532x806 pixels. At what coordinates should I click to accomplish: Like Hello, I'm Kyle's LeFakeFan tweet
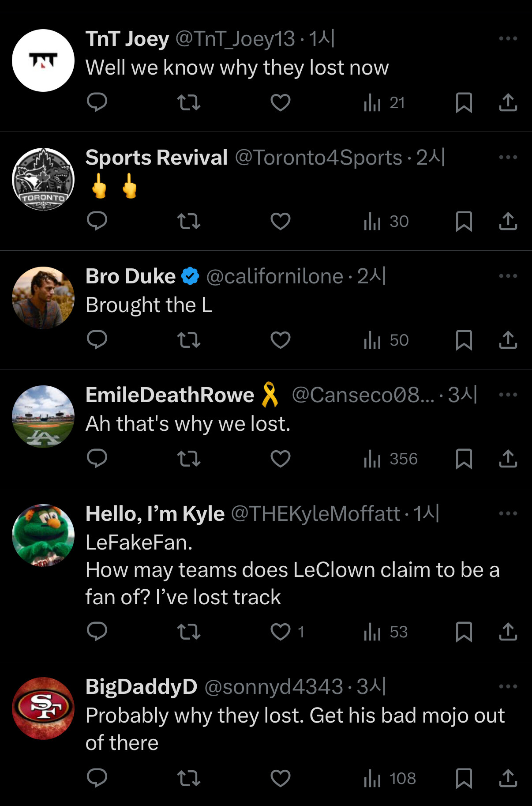[x=281, y=632]
